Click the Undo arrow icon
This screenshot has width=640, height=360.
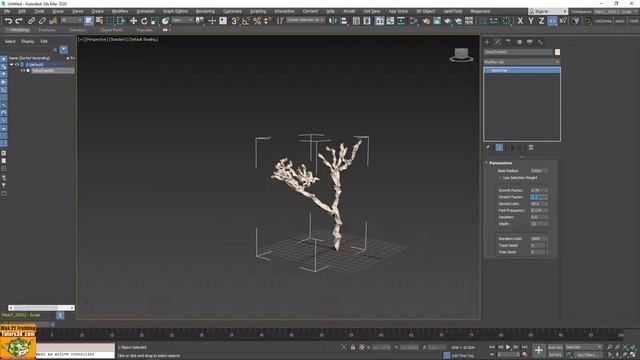[x=8, y=21]
